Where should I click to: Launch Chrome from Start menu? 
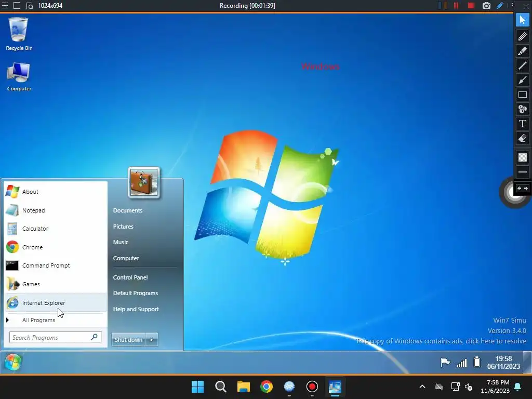56,247
